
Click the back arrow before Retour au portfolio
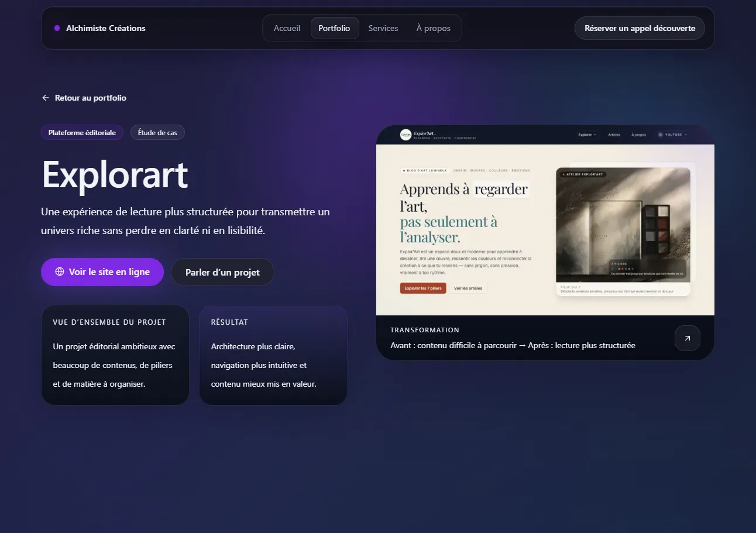(46, 98)
